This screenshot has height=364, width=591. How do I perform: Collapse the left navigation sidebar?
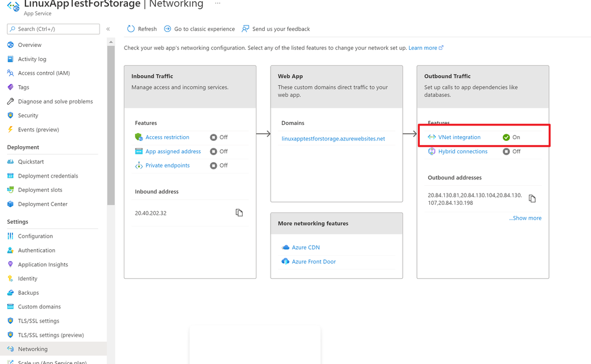tap(108, 29)
